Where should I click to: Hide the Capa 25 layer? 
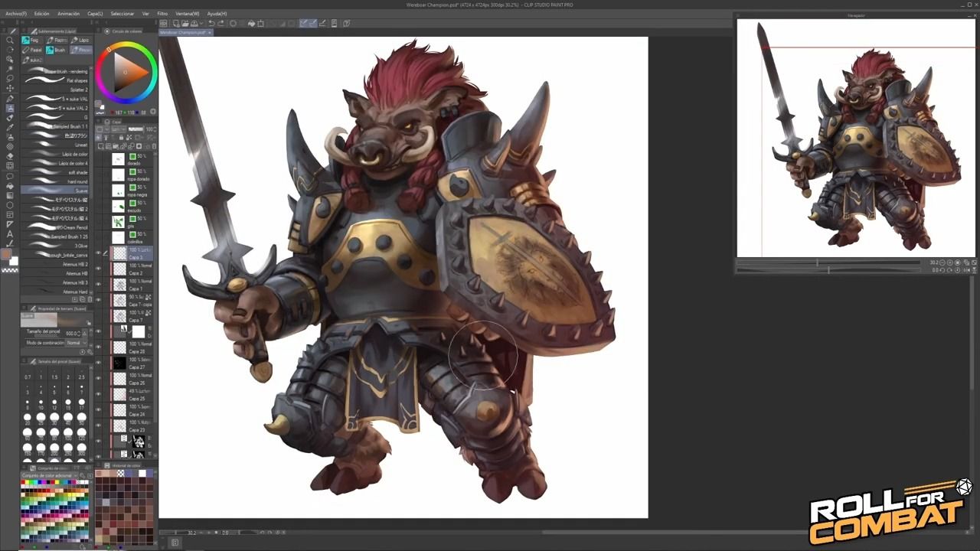(x=98, y=394)
